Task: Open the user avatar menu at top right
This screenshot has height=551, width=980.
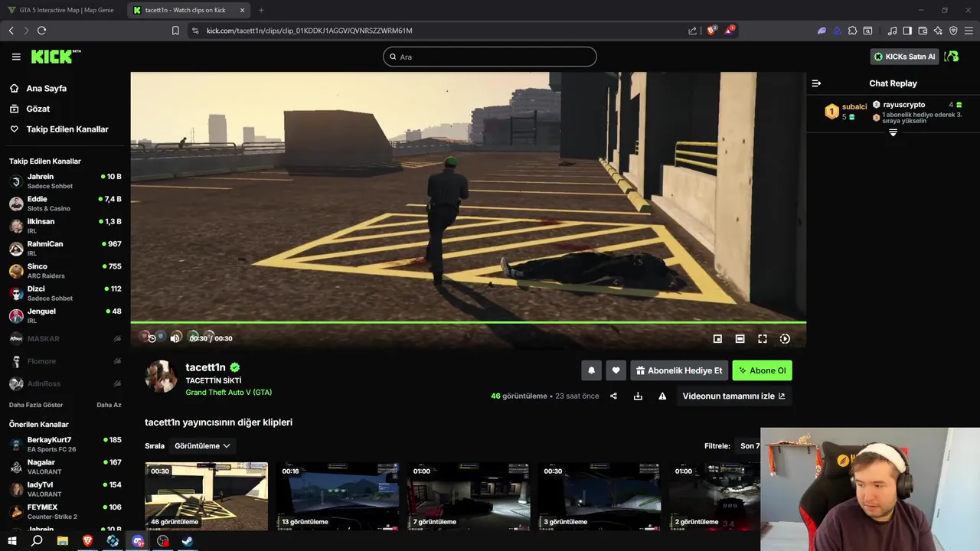Action: (x=952, y=57)
